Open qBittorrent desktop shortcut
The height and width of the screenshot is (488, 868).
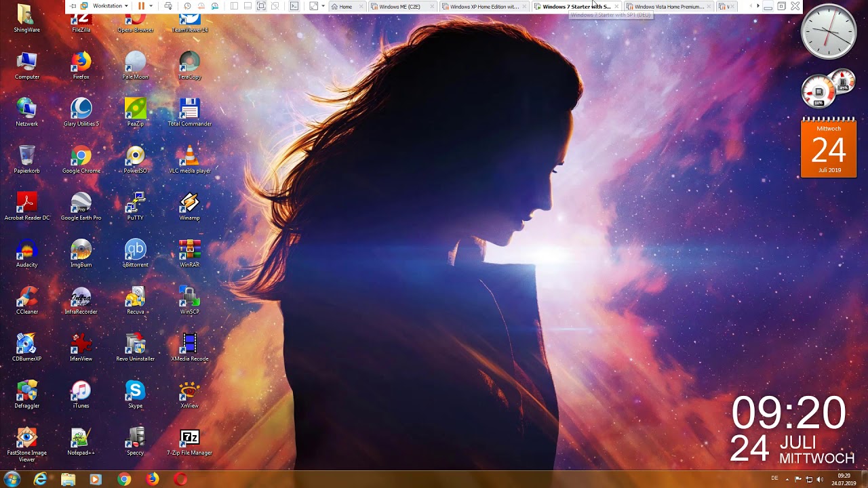[x=135, y=253]
